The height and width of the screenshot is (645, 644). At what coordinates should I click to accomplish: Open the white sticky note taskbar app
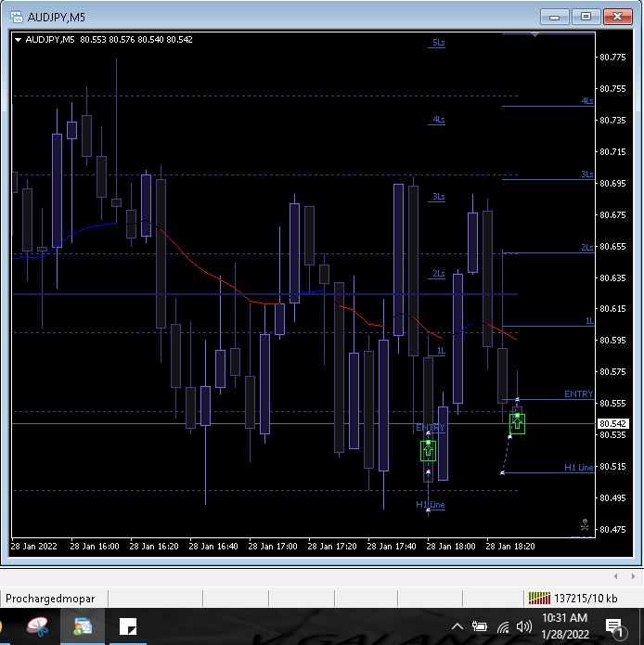tap(129, 627)
